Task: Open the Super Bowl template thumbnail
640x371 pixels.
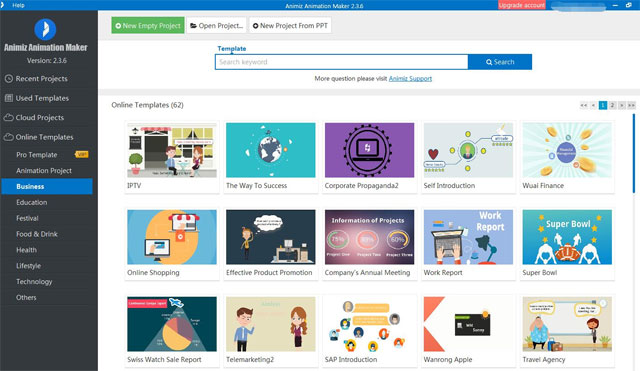Action: pos(567,237)
